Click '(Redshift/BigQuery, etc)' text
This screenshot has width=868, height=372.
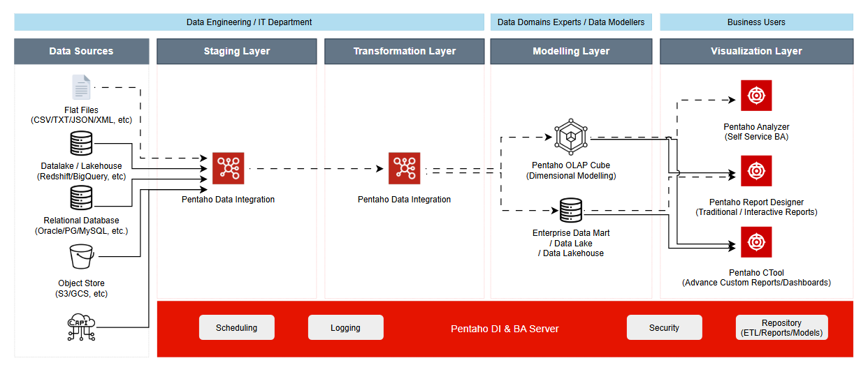81,176
